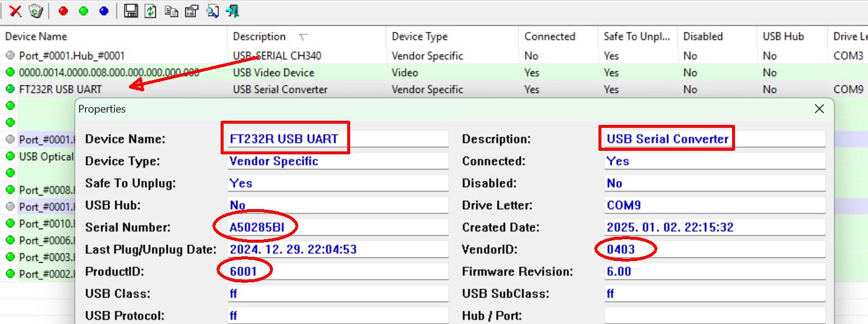Image resolution: width=868 pixels, height=324 pixels.
Task: Select the Port_#0008 device row
Action: (38, 190)
